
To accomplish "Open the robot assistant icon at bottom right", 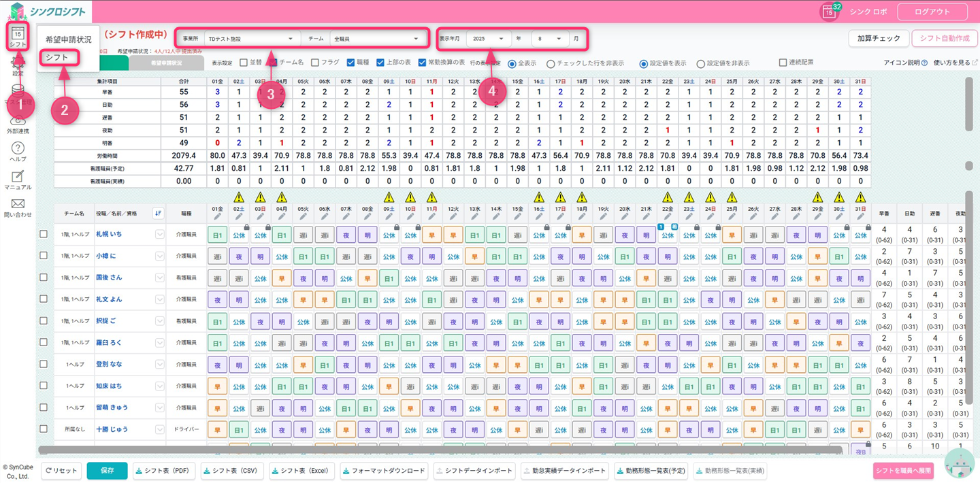I will pos(960,463).
